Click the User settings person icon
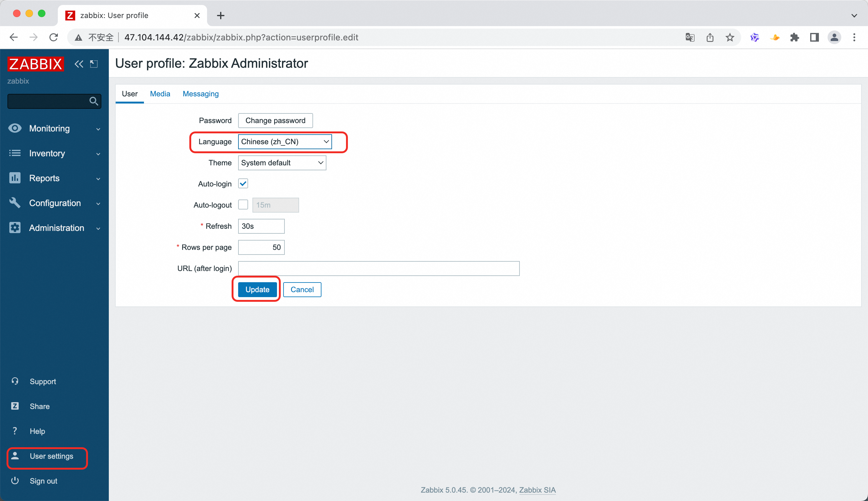The image size is (868, 501). click(15, 456)
